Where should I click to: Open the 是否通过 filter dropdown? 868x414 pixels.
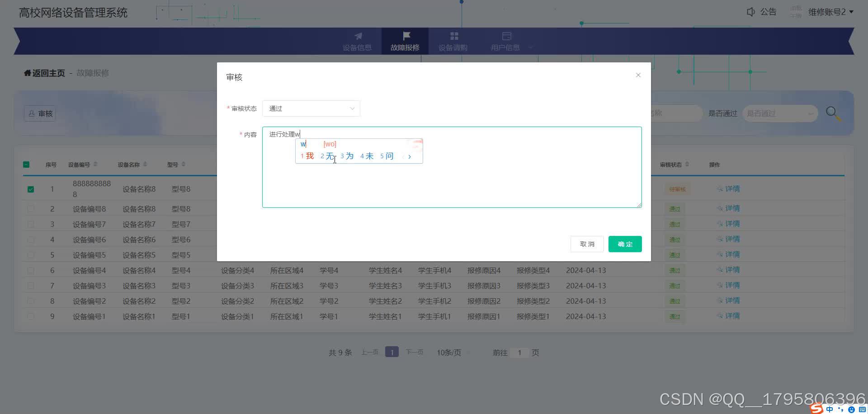click(780, 113)
